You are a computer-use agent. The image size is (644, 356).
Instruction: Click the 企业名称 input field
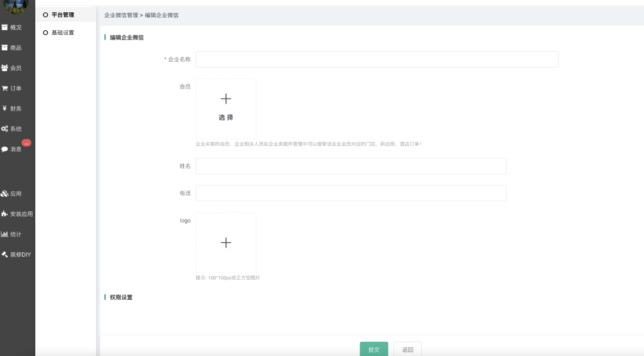(x=376, y=59)
